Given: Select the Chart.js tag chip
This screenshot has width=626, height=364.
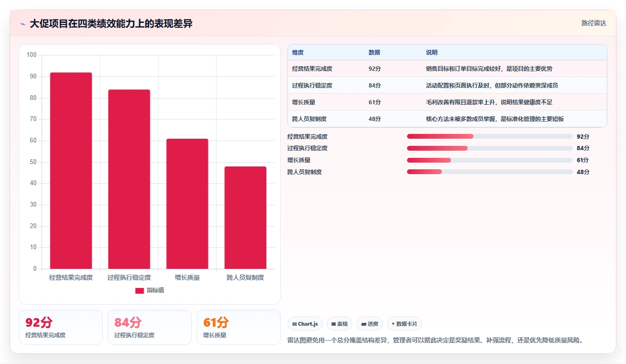Looking at the screenshot, I should pyautogui.click(x=305, y=324).
